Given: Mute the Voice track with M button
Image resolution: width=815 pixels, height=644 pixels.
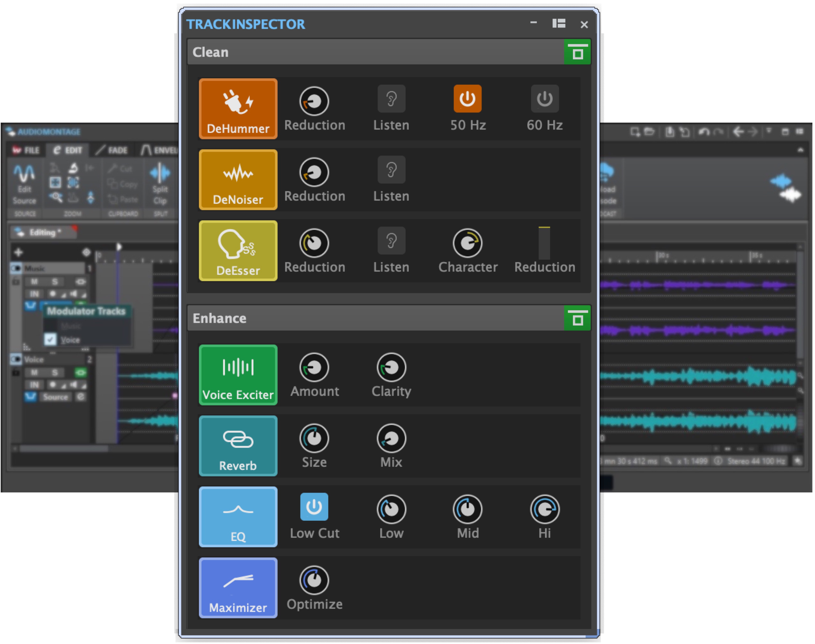Looking at the screenshot, I should point(34,373).
